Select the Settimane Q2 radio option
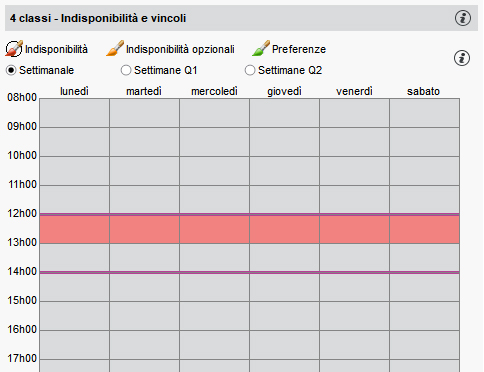Image resolution: width=484 pixels, height=372 pixels. [x=250, y=70]
